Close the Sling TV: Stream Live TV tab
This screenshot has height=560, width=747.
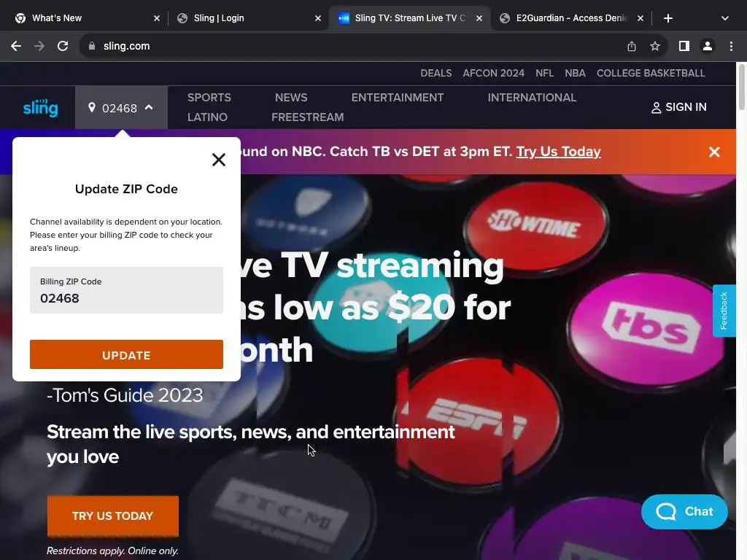point(479,18)
